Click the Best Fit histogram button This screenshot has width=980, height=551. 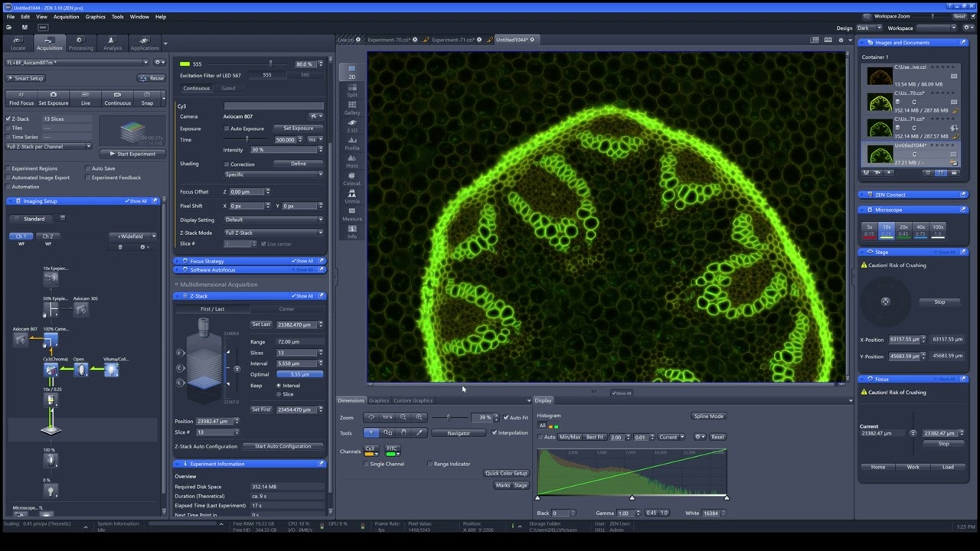tap(595, 437)
